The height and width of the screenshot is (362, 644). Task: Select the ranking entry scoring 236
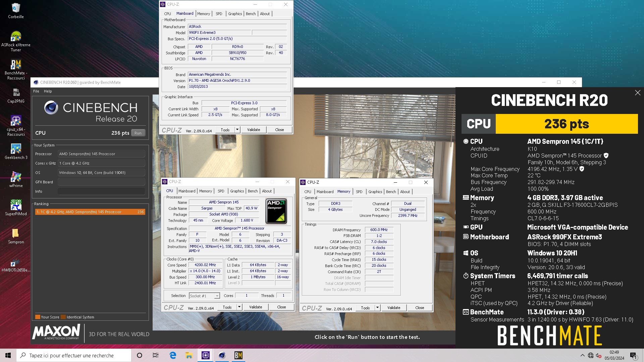coord(90,212)
